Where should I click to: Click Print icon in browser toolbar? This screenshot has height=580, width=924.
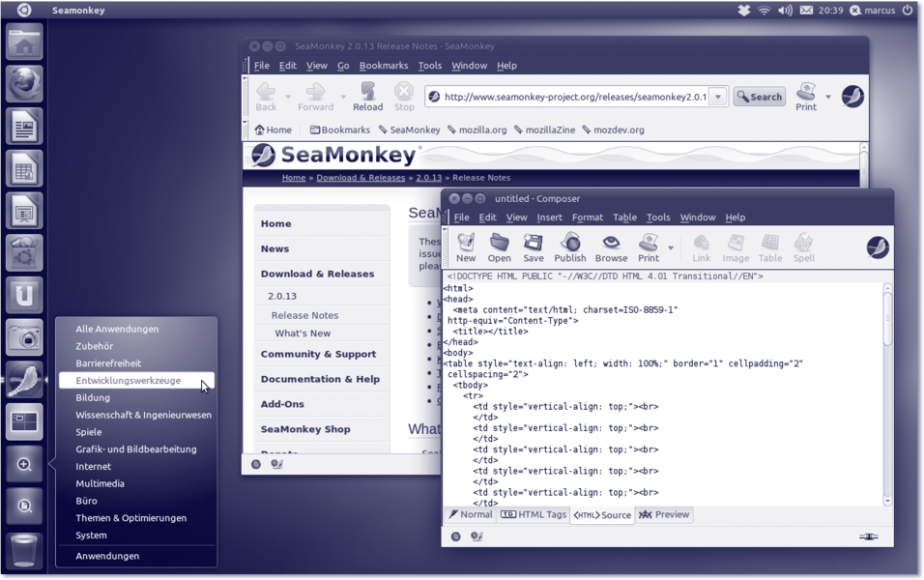[806, 96]
